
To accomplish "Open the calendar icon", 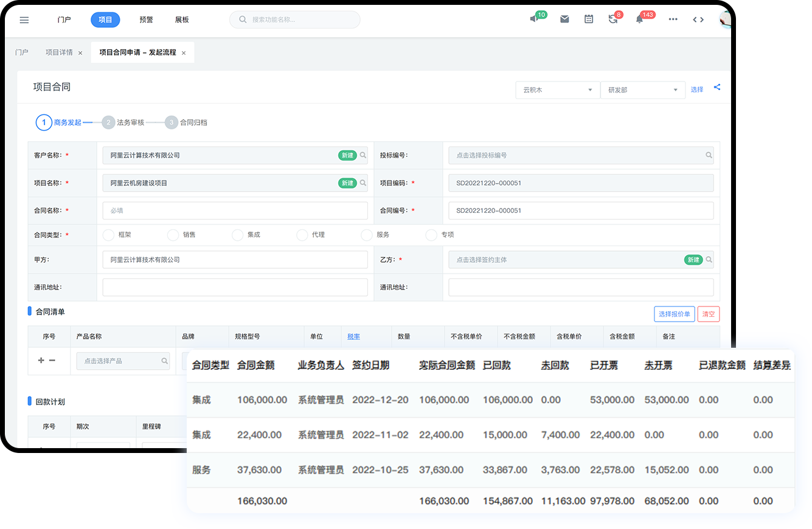I will (588, 19).
